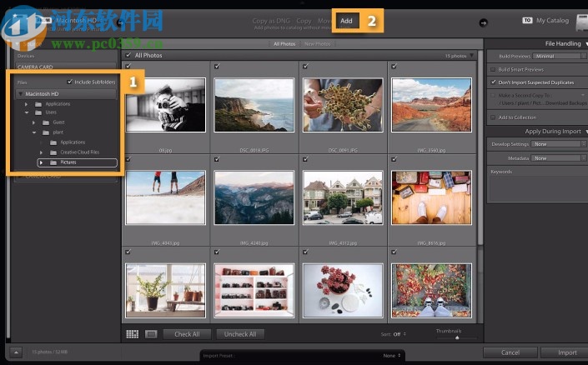Toggle the All Photos header checkbox

point(128,55)
